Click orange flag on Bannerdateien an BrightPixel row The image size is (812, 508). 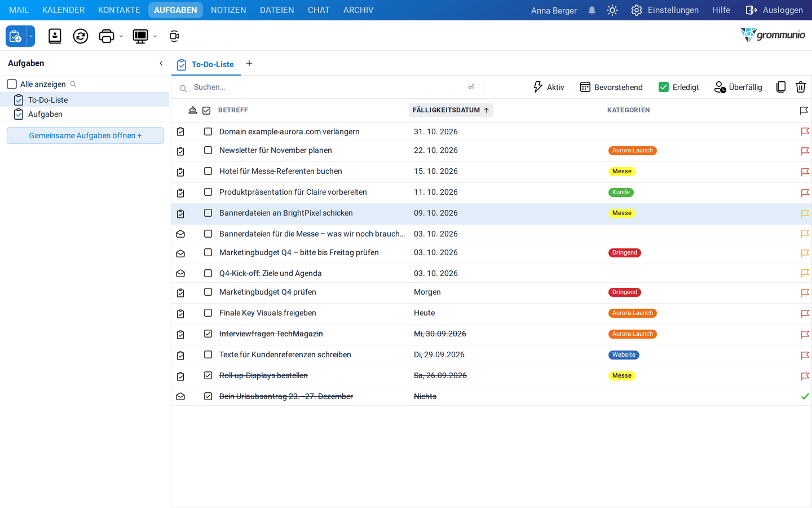tap(805, 213)
